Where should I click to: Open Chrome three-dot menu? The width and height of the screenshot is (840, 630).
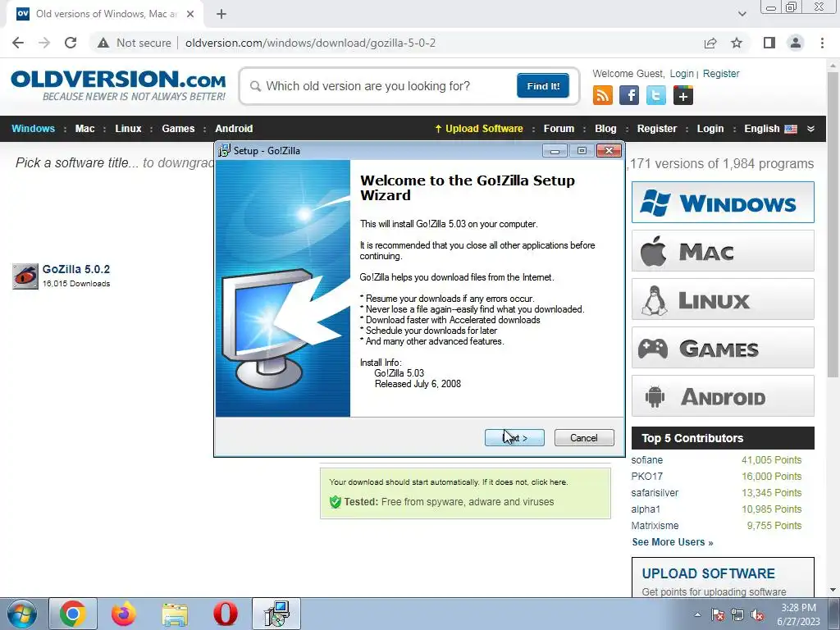pyautogui.click(x=822, y=43)
